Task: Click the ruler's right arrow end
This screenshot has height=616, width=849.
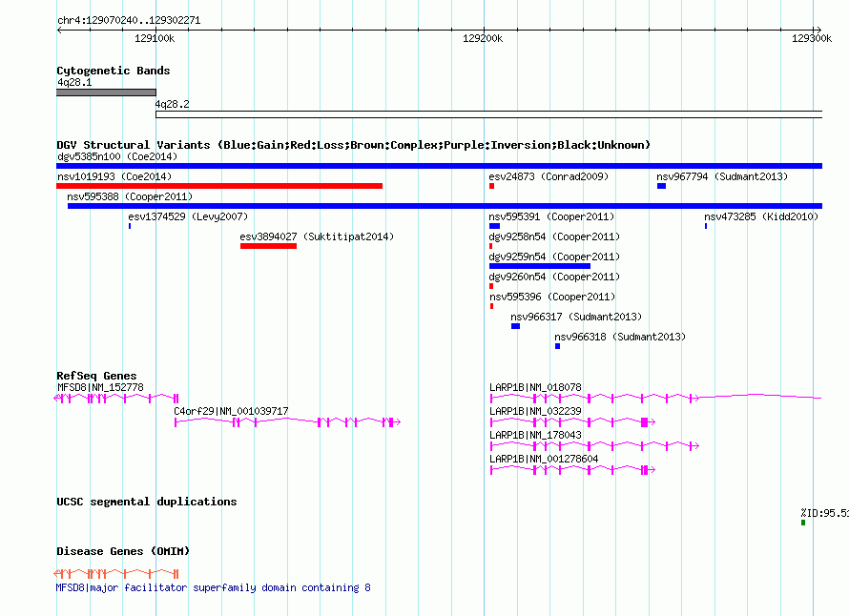Action: 818,31
